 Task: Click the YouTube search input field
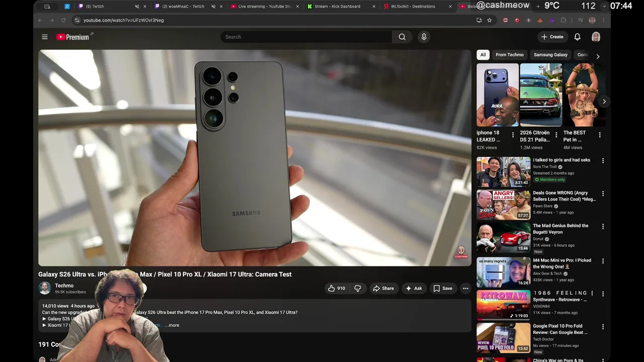[306, 37]
